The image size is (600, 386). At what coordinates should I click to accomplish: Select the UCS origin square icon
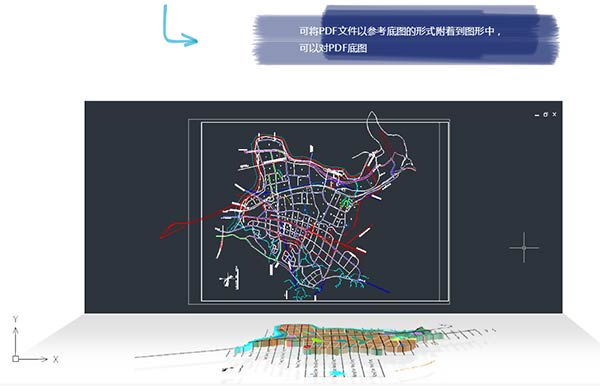coord(15,359)
